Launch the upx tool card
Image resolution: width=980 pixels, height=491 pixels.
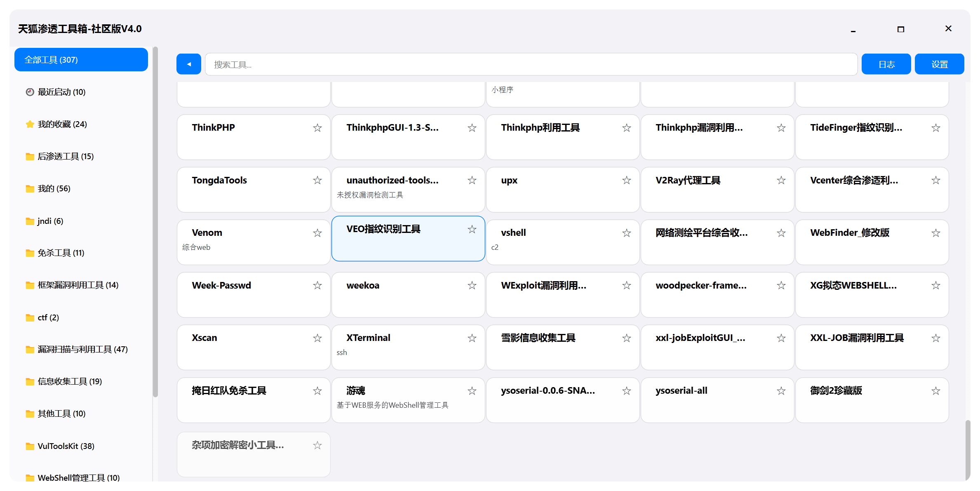563,190
